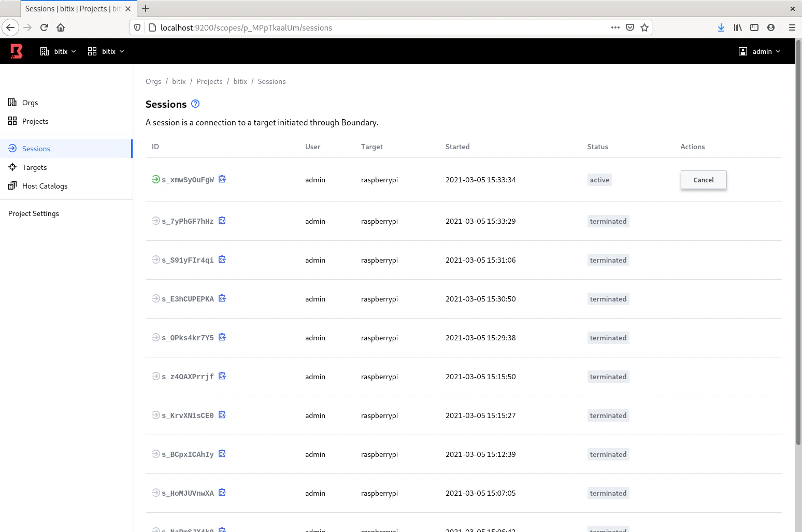This screenshot has height=532, width=802.
Task: Click the Boundary logo in header
Action: (x=17, y=51)
